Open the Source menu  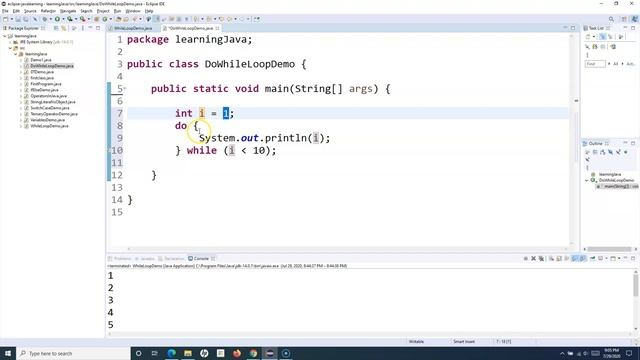[x=30, y=11]
